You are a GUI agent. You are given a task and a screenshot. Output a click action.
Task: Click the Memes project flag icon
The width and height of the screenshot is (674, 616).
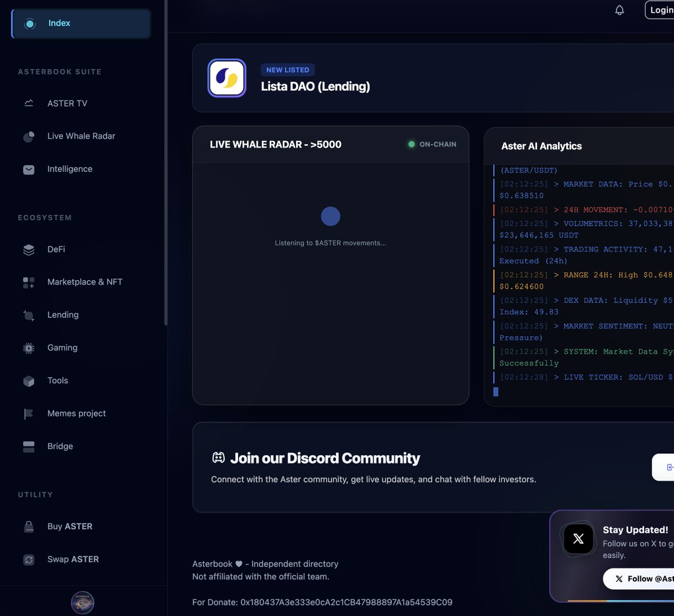(x=29, y=414)
